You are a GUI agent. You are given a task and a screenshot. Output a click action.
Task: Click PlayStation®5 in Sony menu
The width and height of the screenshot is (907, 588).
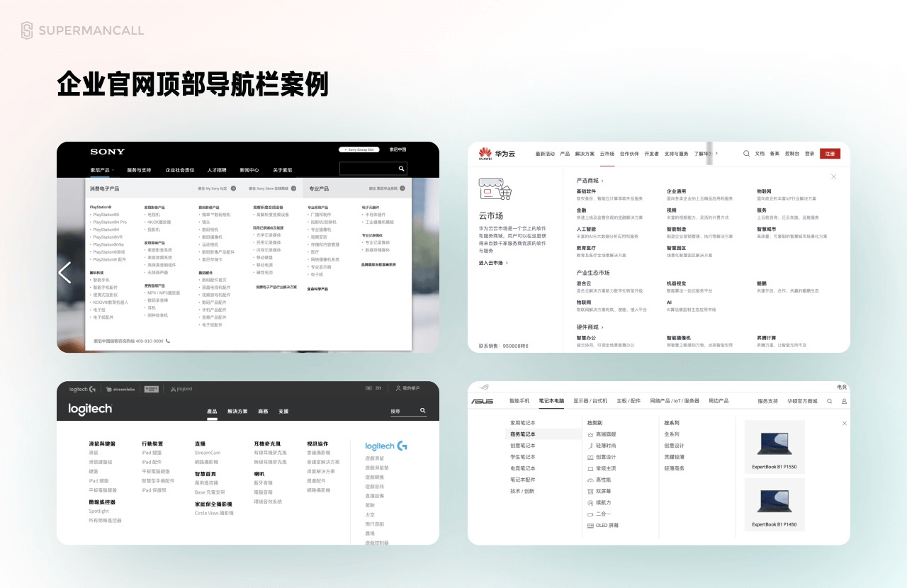pyautogui.click(x=106, y=214)
